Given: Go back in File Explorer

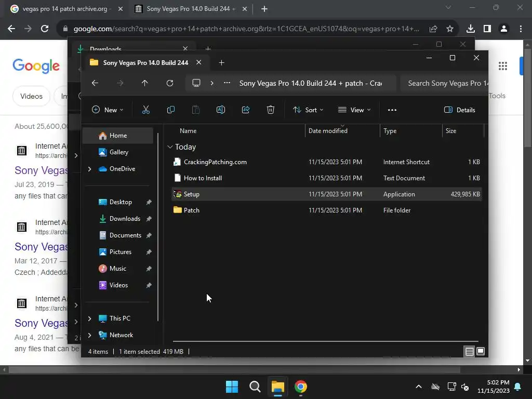Looking at the screenshot, I should [95, 83].
